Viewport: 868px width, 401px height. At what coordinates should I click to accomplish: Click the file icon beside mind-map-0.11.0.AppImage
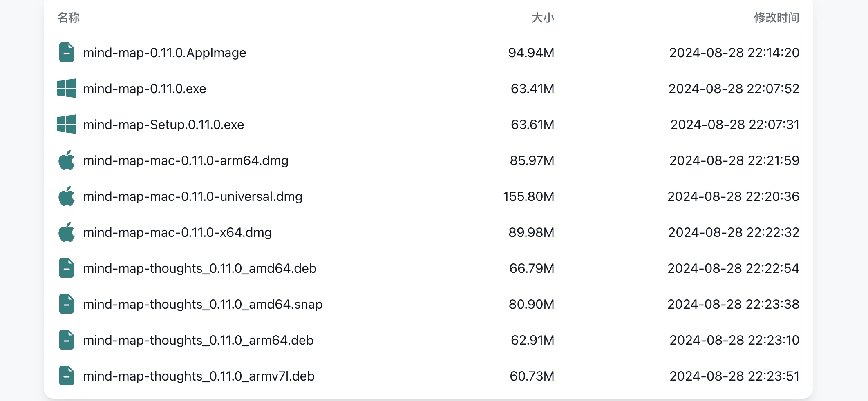click(x=66, y=52)
